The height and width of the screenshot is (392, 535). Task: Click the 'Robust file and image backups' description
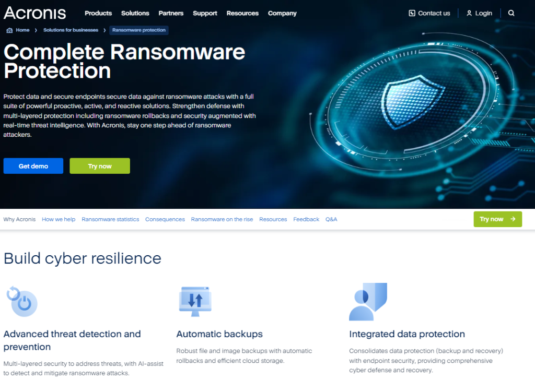coord(244,355)
